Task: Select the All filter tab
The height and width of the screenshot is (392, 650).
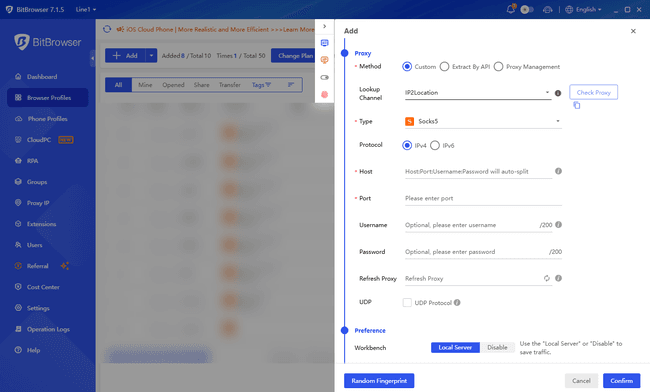Action: coord(119,85)
